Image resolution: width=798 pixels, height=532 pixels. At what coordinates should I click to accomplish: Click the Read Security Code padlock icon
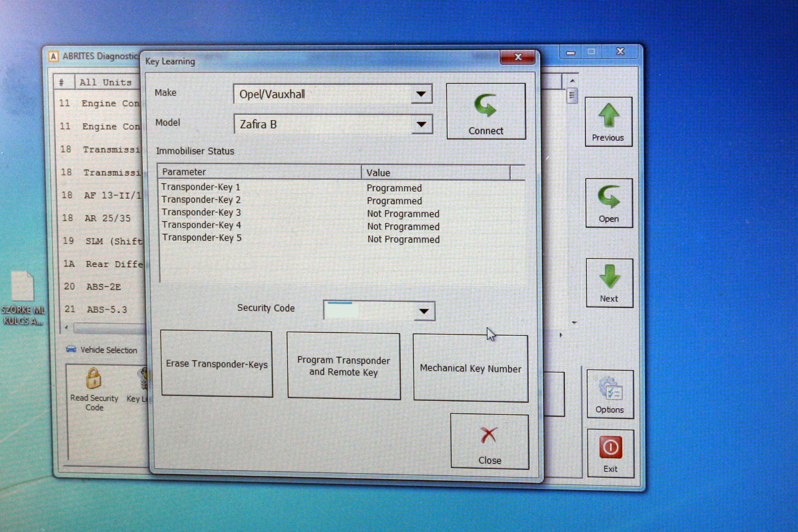pos(94,379)
